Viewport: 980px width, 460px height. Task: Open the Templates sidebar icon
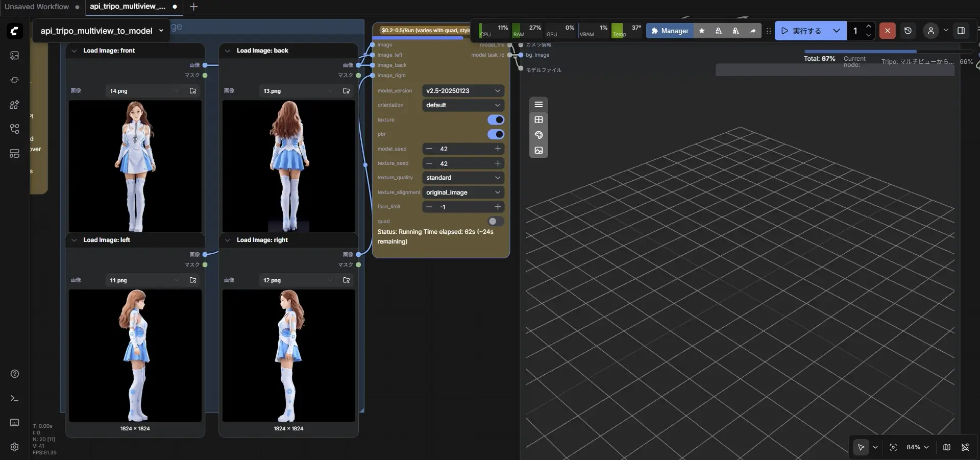14,153
